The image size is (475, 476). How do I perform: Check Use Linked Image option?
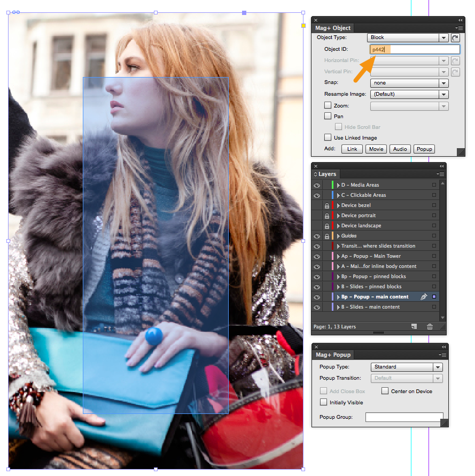pyautogui.click(x=328, y=137)
